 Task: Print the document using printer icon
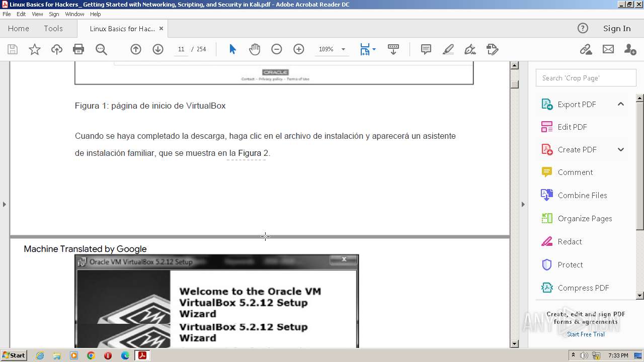coord(78,49)
